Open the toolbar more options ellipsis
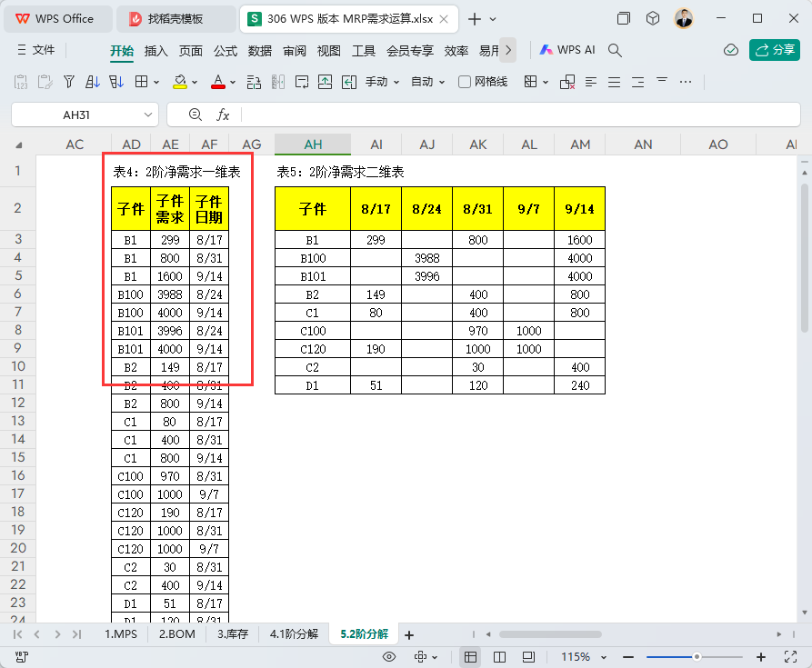This screenshot has width=812, height=668. tap(686, 82)
